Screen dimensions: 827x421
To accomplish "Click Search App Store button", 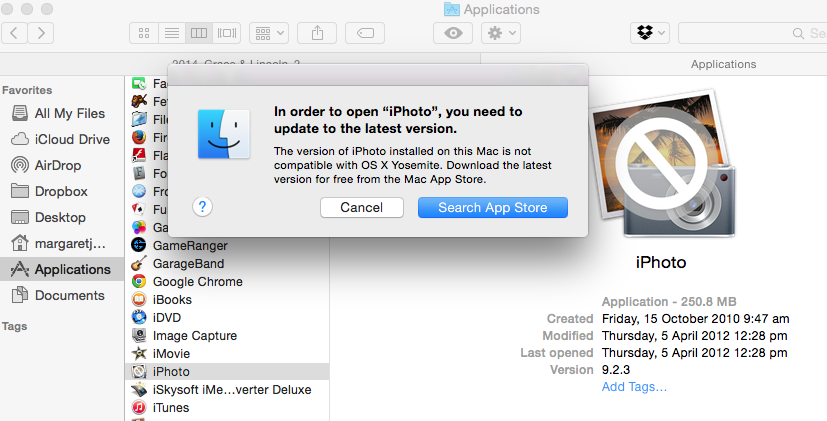I will [493, 207].
